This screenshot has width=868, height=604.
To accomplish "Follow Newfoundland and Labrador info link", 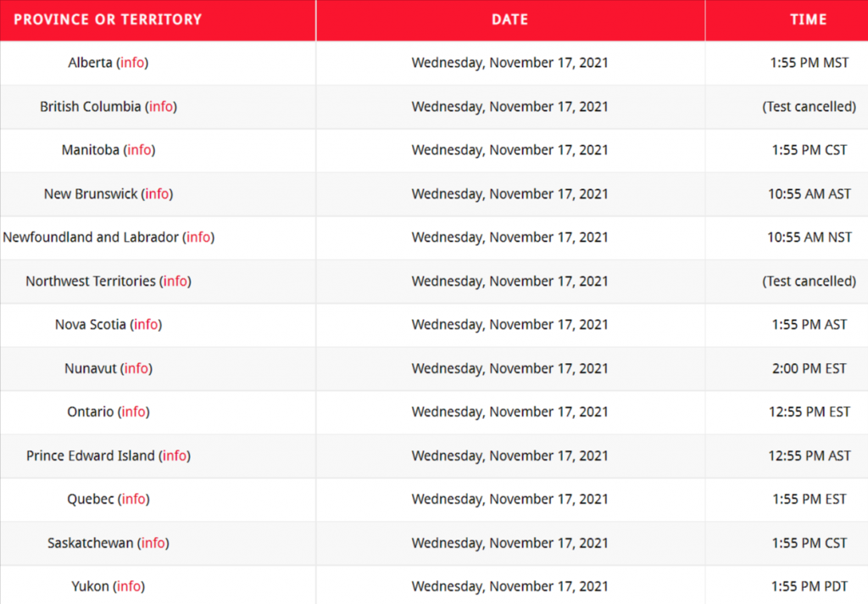I will [198, 238].
